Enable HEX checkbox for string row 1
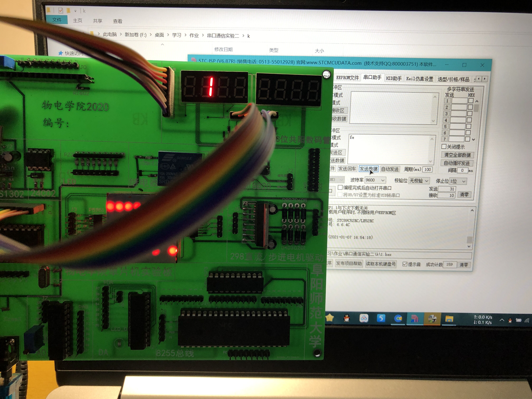532x399 pixels. click(471, 101)
